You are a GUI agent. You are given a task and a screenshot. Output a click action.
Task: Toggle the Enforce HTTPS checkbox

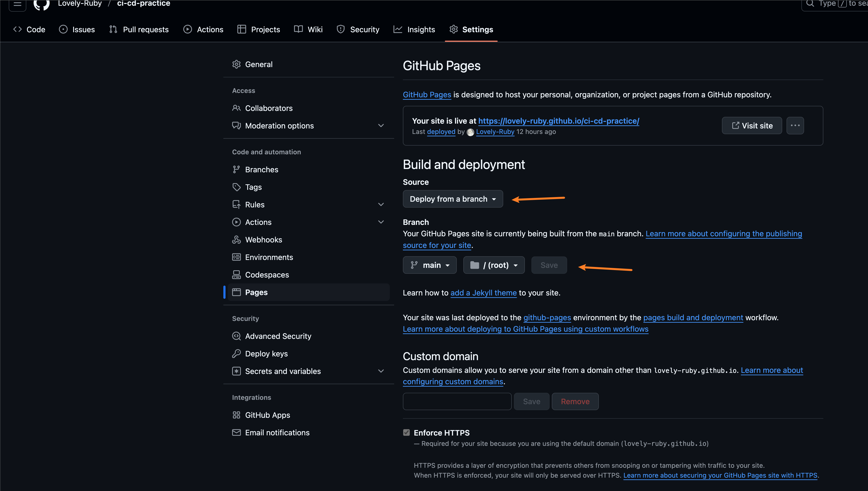point(406,433)
